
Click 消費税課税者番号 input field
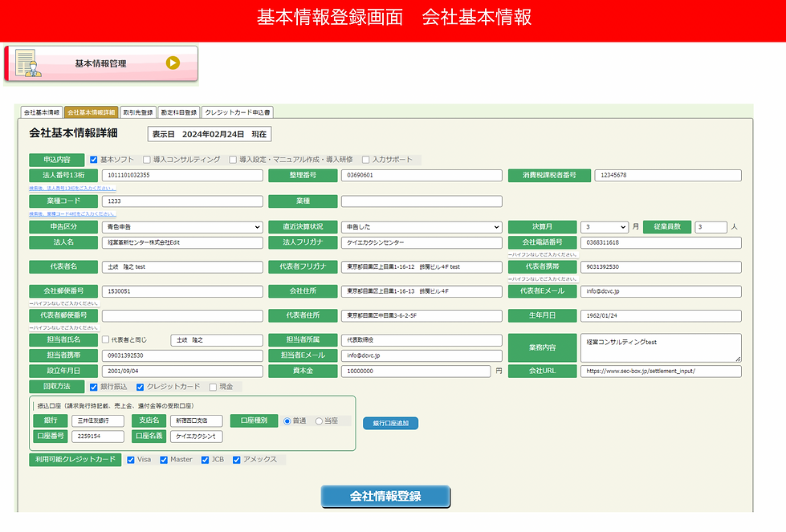pyautogui.click(x=668, y=176)
